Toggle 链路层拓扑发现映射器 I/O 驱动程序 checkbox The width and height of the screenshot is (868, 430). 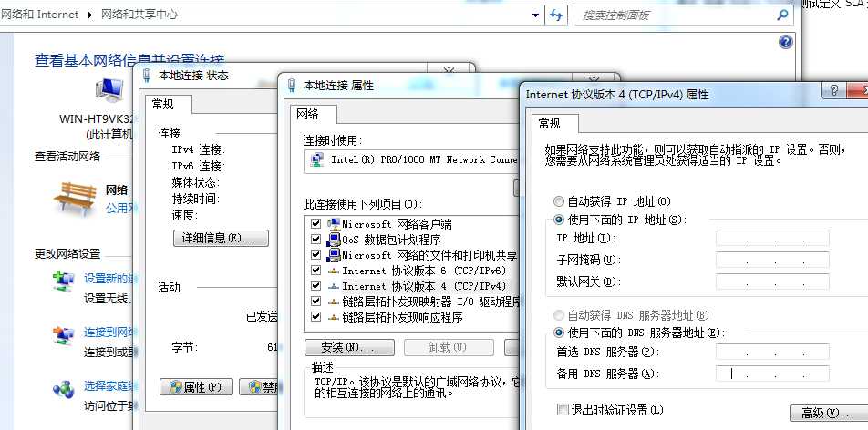pos(316,302)
